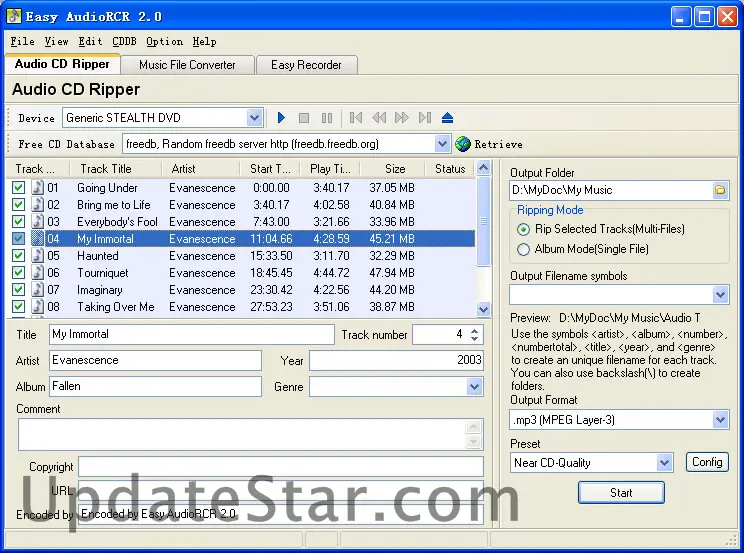Click the rewind playback icon
The image size is (744, 553).
click(379, 118)
